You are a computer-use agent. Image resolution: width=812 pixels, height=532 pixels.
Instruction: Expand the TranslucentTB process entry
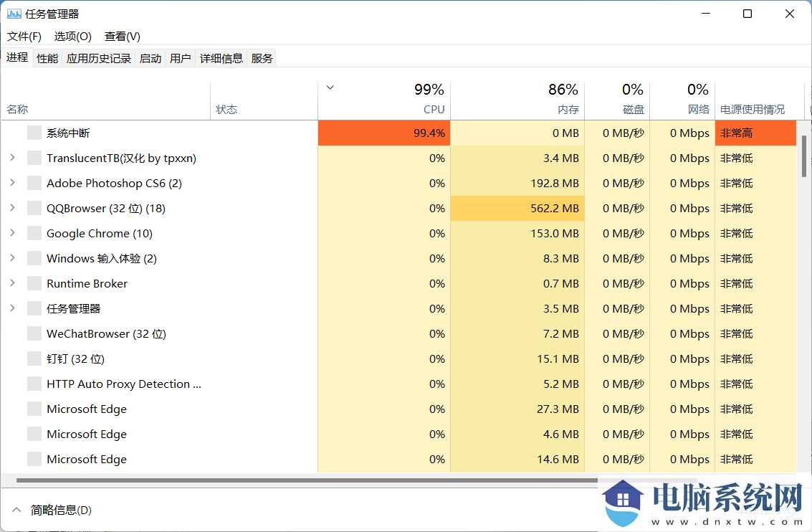coord(13,158)
